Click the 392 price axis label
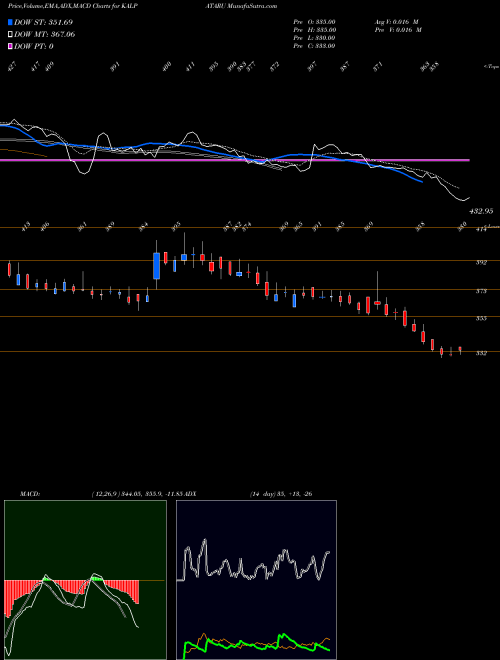The height and width of the screenshot is (660, 500). 481,263
